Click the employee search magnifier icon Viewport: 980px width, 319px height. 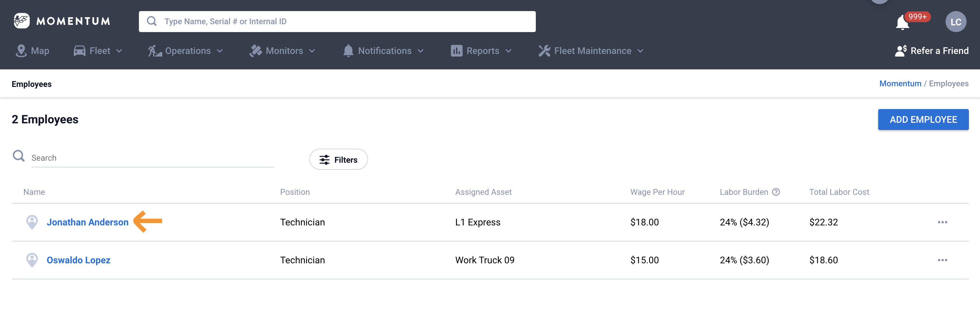point(19,156)
